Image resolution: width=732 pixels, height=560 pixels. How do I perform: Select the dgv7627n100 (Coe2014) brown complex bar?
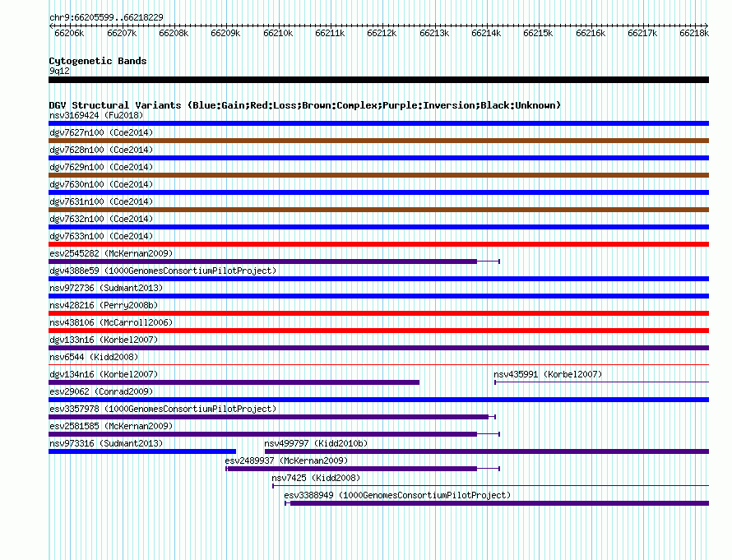pos(378,141)
